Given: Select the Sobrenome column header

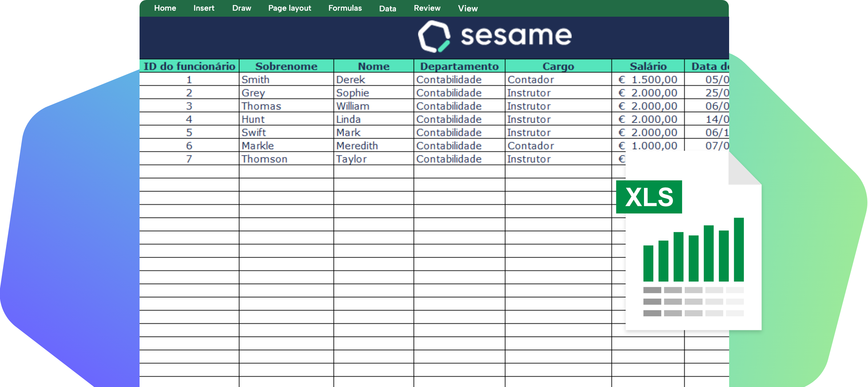Looking at the screenshot, I should coord(286,66).
